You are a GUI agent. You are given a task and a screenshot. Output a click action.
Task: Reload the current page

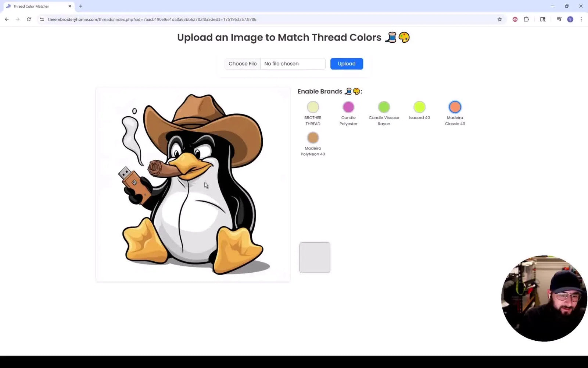29,19
